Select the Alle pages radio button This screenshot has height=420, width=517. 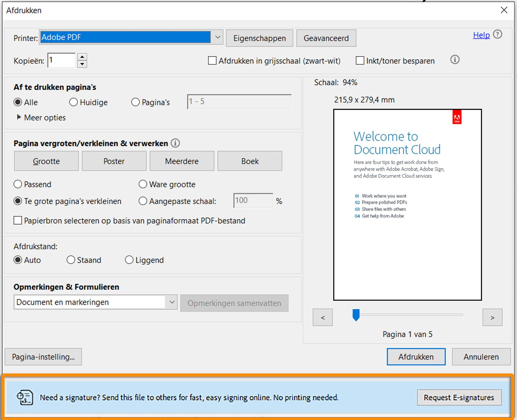18,102
